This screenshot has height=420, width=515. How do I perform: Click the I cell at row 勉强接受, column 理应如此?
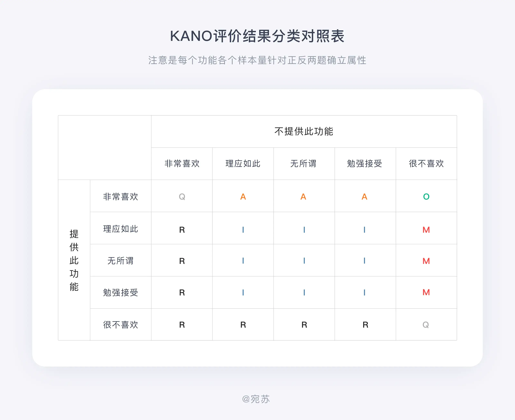pos(243,293)
